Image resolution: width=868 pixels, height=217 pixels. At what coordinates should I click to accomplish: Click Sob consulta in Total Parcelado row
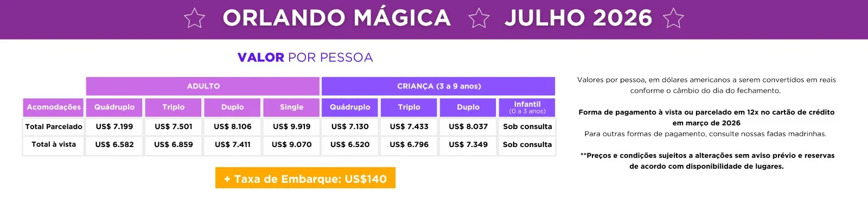point(527,127)
